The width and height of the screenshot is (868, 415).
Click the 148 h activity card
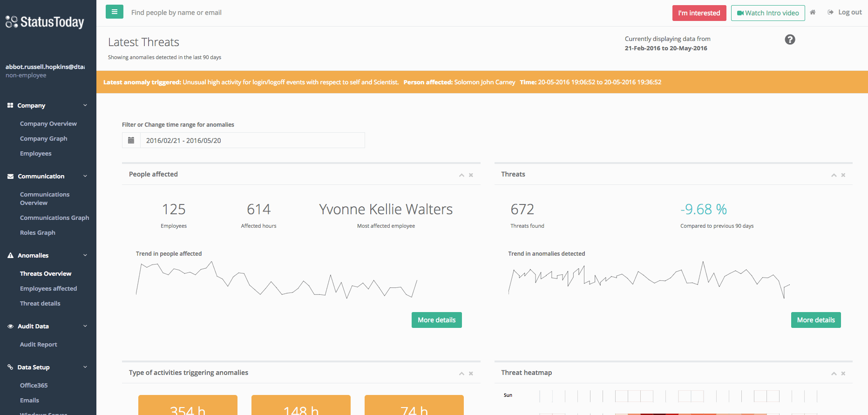pos(301,405)
